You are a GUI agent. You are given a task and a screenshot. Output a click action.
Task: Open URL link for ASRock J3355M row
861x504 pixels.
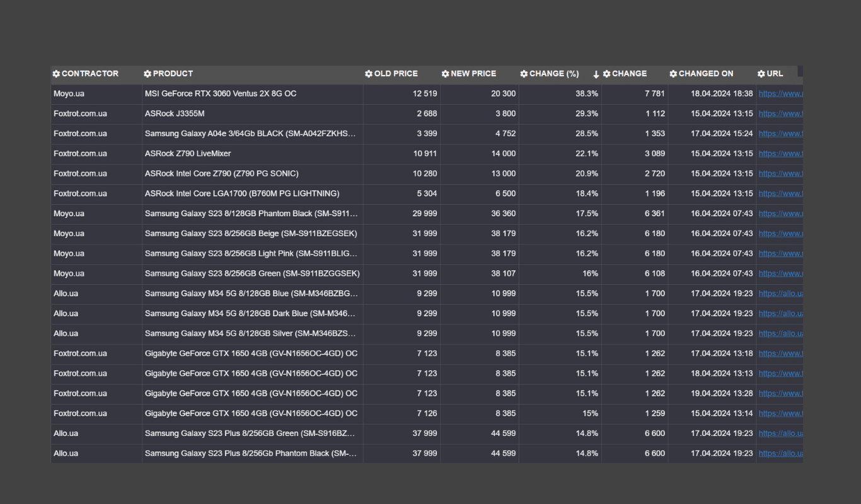point(780,114)
